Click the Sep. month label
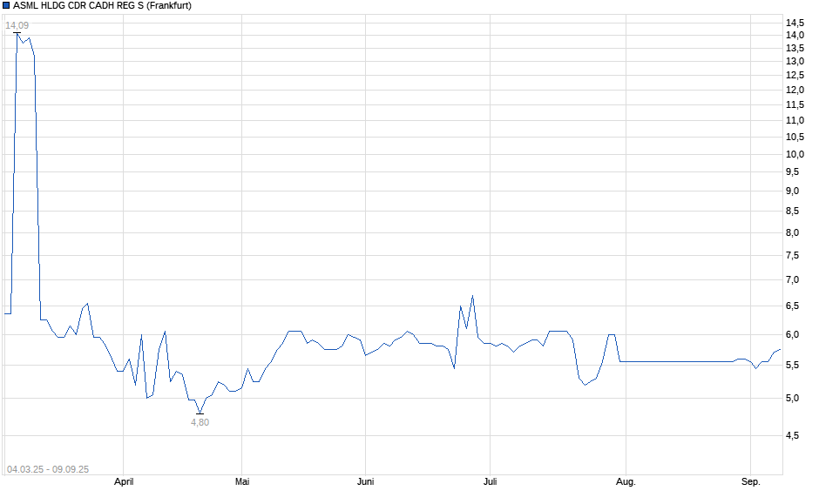This screenshot has width=819, height=504. tap(750, 481)
